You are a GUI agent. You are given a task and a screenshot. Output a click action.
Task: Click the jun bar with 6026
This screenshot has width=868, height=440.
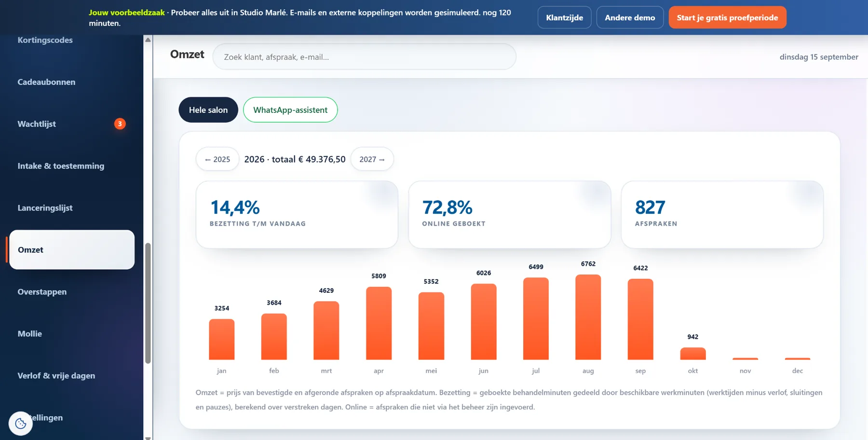coord(484,322)
